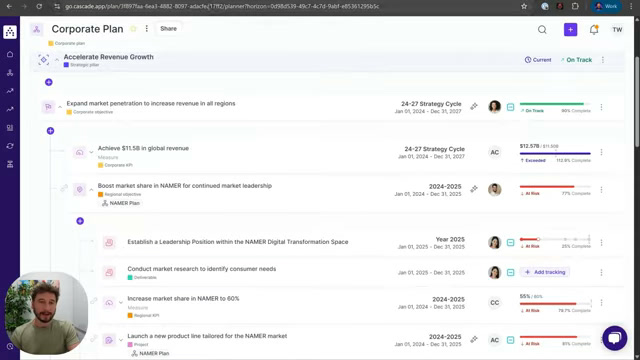Click Add tracking on Conduct market research
Image resolution: width=640 pixels, height=360 pixels.
pyautogui.click(x=545, y=272)
